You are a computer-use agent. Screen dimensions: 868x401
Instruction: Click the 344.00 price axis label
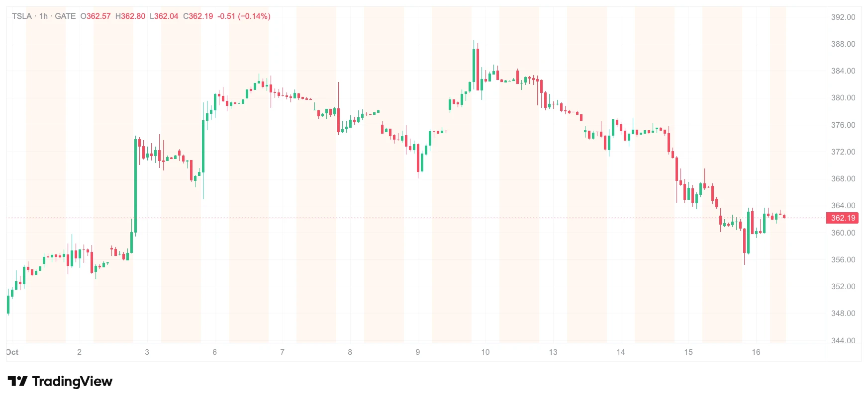(x=843, y=340)
